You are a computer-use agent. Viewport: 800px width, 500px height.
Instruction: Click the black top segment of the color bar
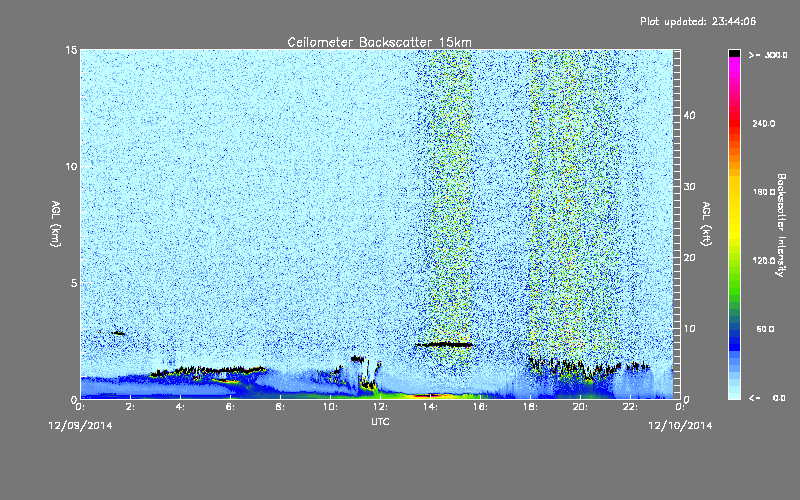click(734, 53)
